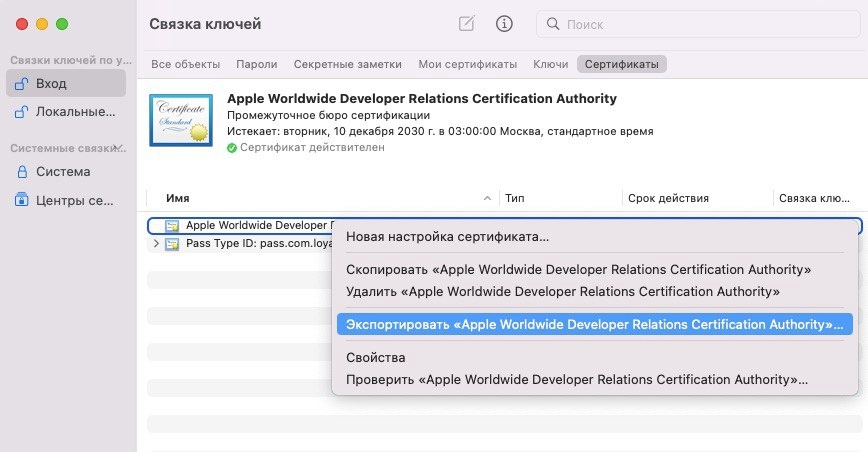The height and width of the screenshot is (452, 868).
Task: Sort by the Связка ключей column header
Action: coord(814,198)
